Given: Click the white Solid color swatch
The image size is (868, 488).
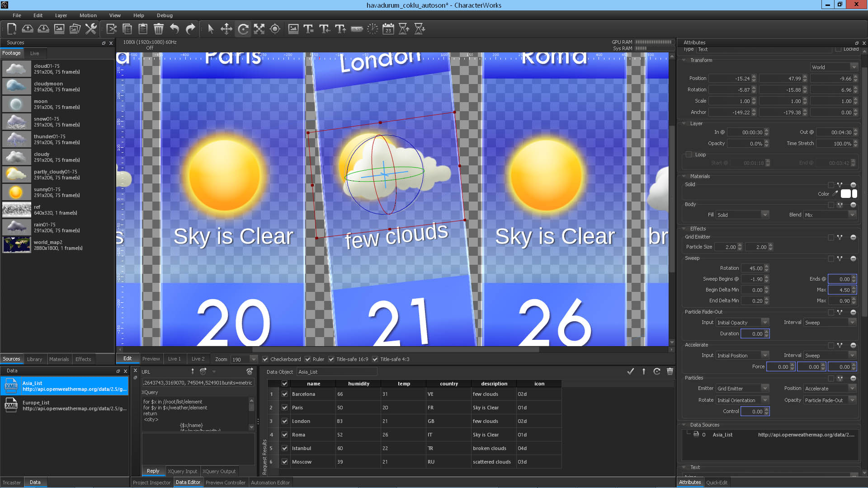Looking at the screenshot, I should (x=845, y=194).
